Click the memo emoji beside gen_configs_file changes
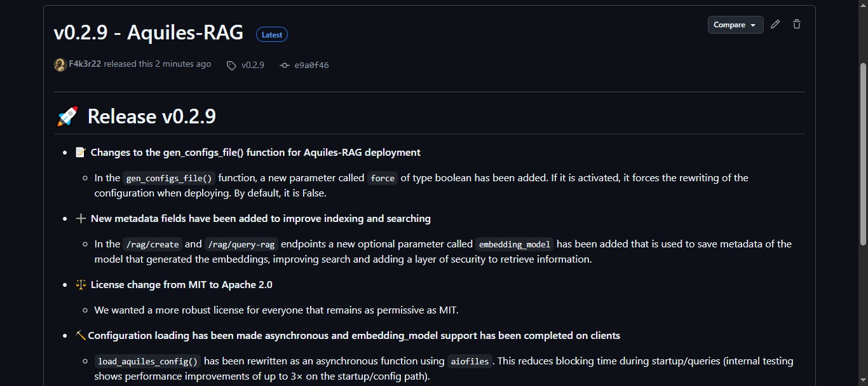The width and height of the screenshot is (868, 386). [x=81, y=153]
